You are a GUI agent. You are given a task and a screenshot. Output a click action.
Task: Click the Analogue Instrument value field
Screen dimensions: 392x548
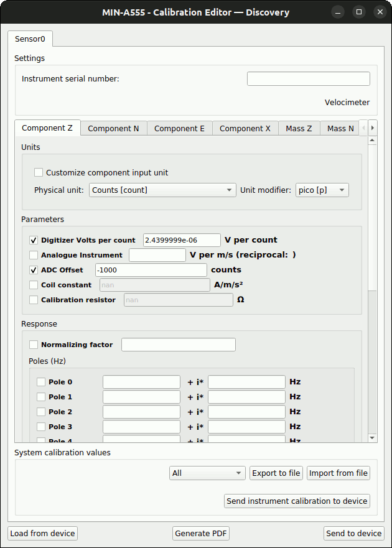157,255
